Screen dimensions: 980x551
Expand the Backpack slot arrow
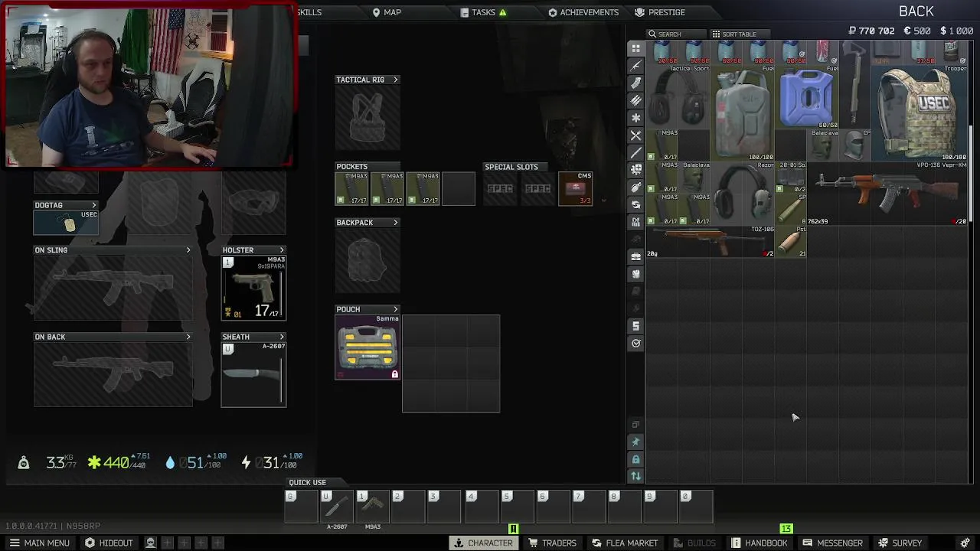pyautogui.click(x=395, y=223)
